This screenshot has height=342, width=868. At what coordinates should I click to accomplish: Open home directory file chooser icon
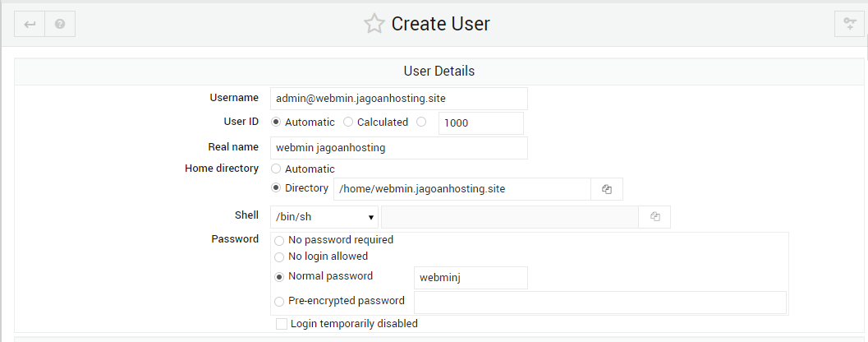point(607,189)
